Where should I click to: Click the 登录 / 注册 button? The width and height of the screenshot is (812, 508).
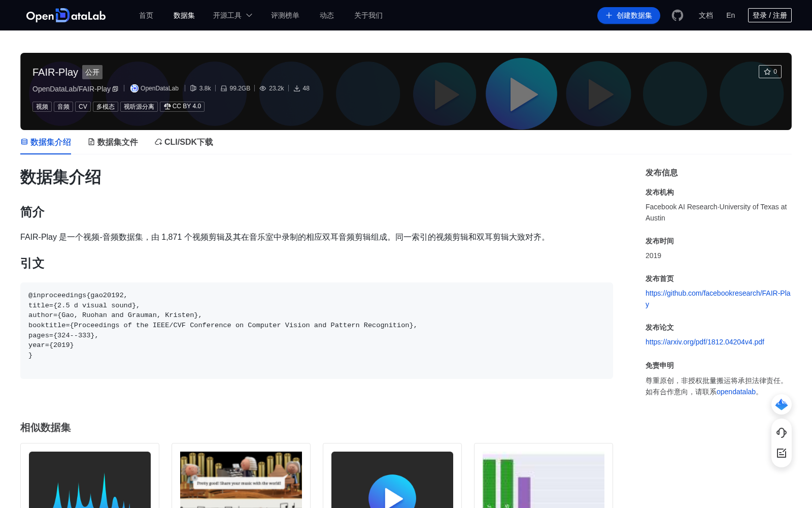pyautogui.click(x=770, y=15)
